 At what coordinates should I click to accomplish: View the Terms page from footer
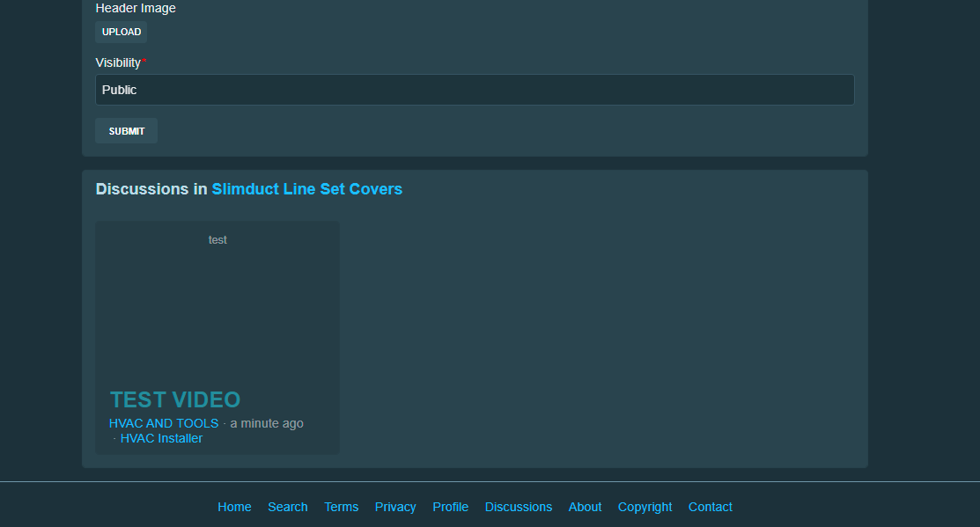click(341, 507)
